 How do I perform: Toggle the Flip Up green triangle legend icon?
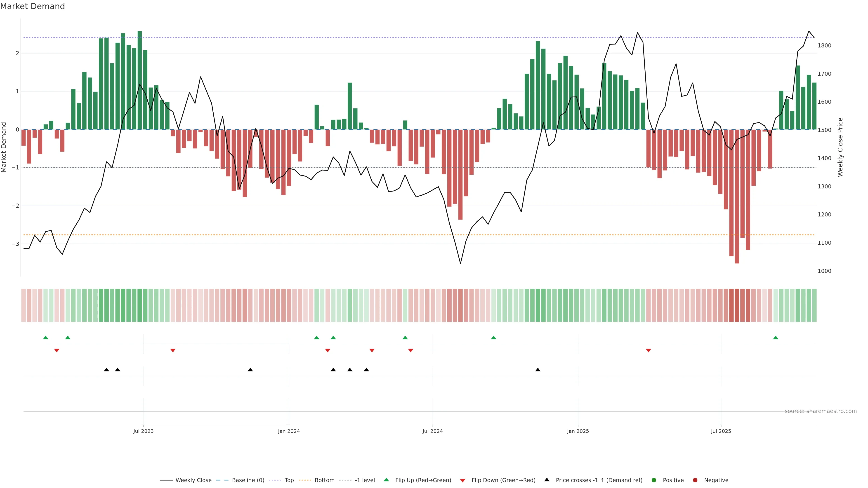click(x=386, y=480)
